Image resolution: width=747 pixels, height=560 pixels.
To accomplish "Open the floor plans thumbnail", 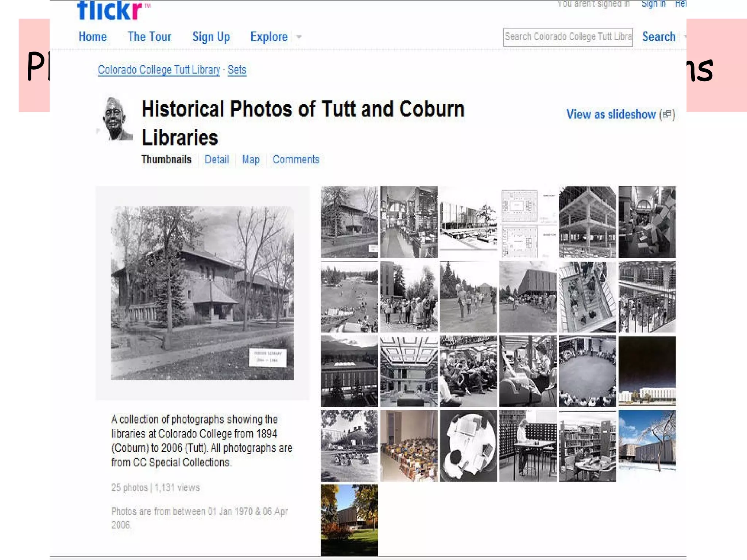I will pyautogui.click(x=528, y=222).
